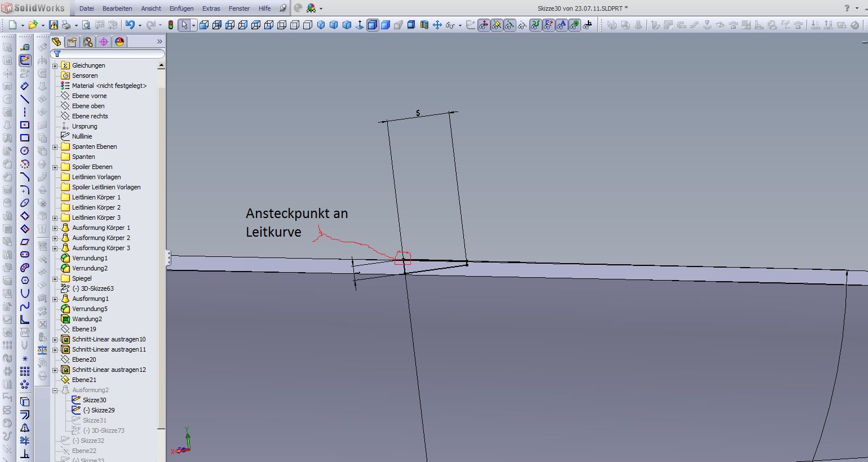
Task: Open the Extras menu
Action: click(x=211, y=8)
